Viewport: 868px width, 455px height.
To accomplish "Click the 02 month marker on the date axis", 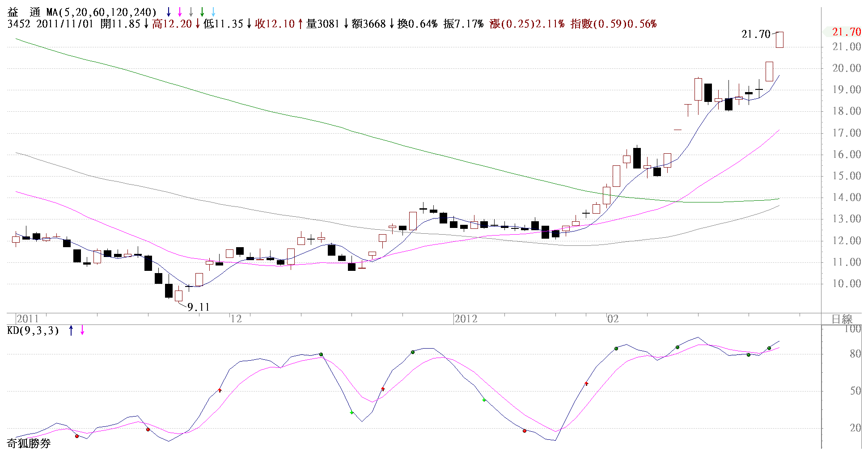I will [613, 319].
